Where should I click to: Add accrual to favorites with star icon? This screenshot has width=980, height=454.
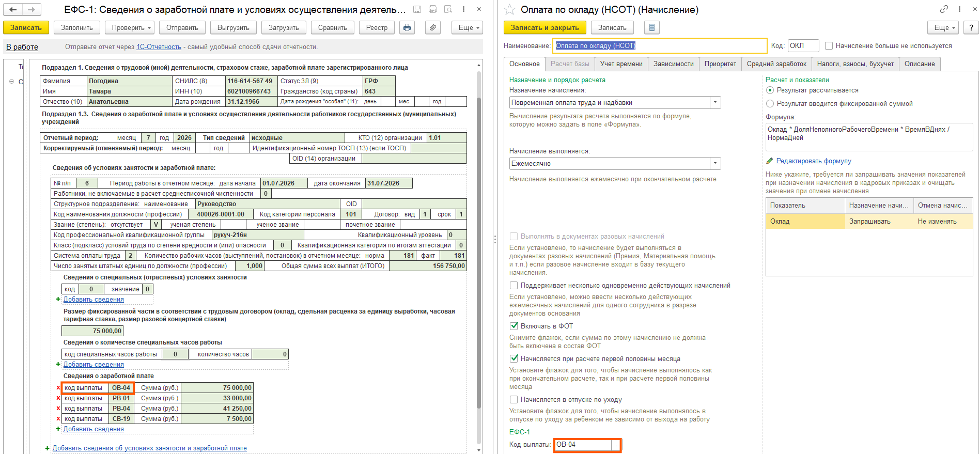pyautogui.click(x=509, y=9)
